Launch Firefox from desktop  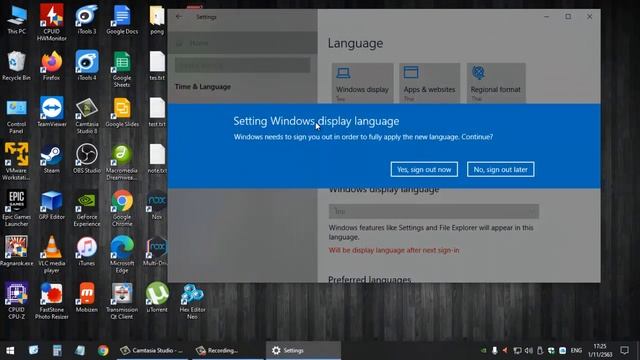51,66
